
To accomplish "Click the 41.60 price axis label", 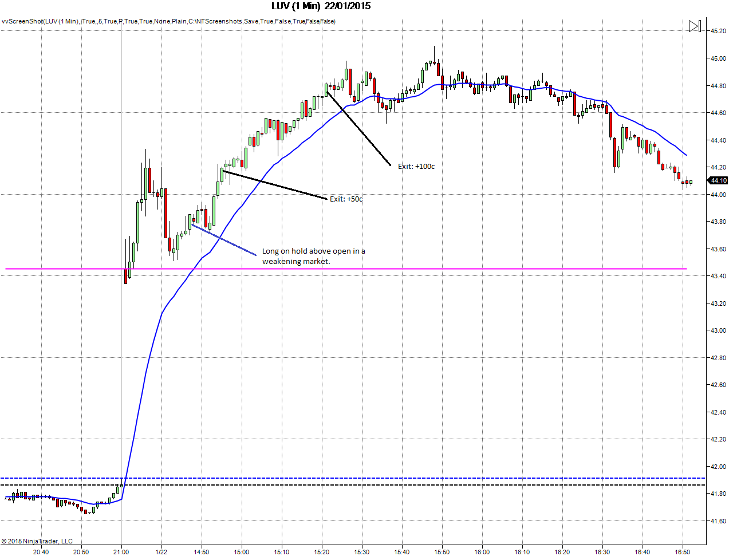I will point(718,521).
